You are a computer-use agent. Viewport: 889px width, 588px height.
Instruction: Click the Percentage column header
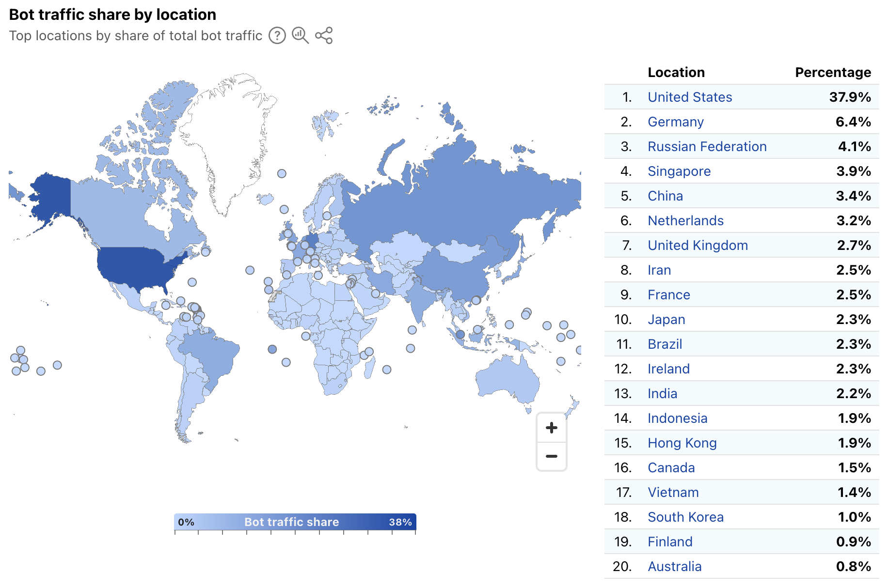coord(833,73)
